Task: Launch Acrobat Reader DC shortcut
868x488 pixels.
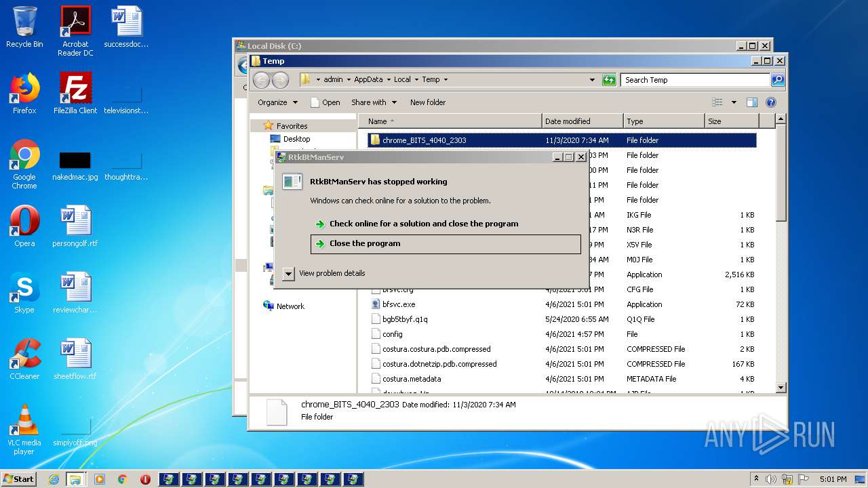Action: click(75, 31)
